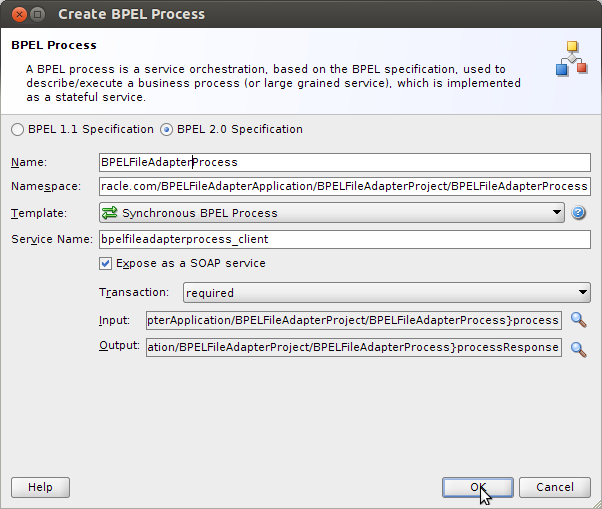602x509 pixels.
Task: Browse Input element with magnifier icon
Action: click(x=578, y=320)
